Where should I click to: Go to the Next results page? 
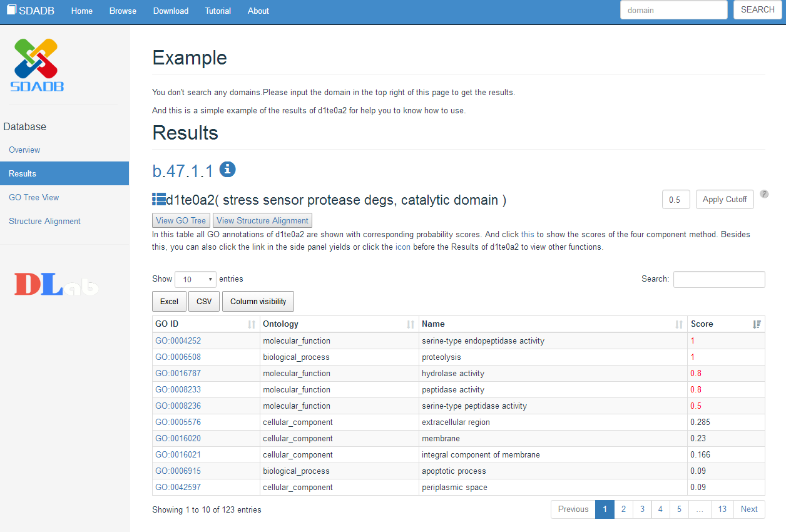pyautogui.click(x=749, y=509)
